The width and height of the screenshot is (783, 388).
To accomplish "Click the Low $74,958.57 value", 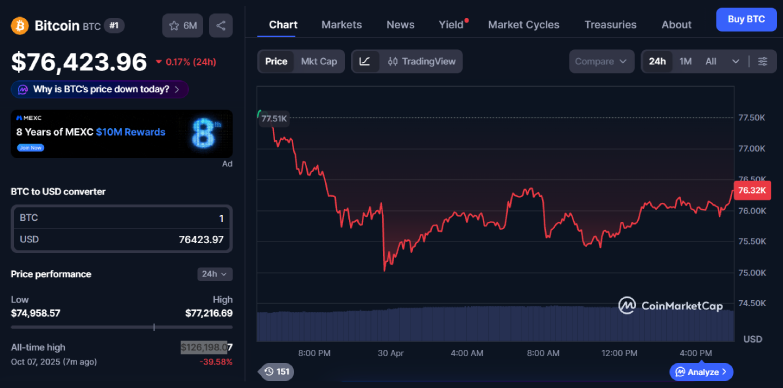I will pos(35,314).
